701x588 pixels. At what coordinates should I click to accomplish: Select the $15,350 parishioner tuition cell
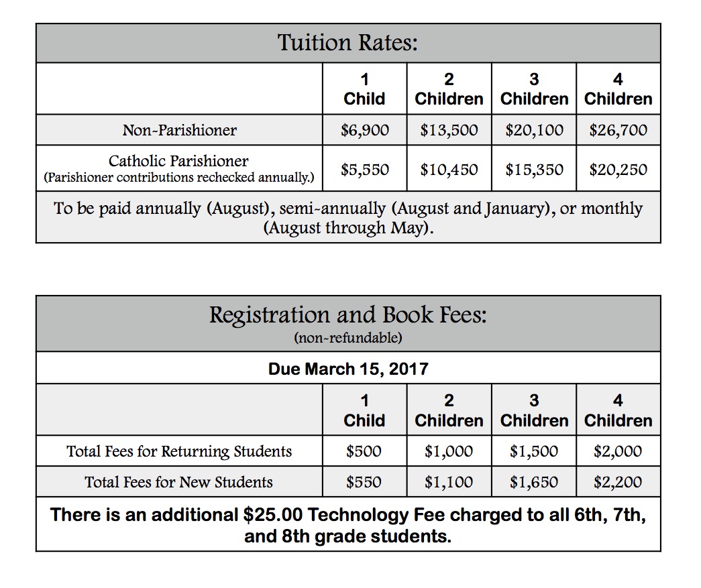(x=534, y=170)
